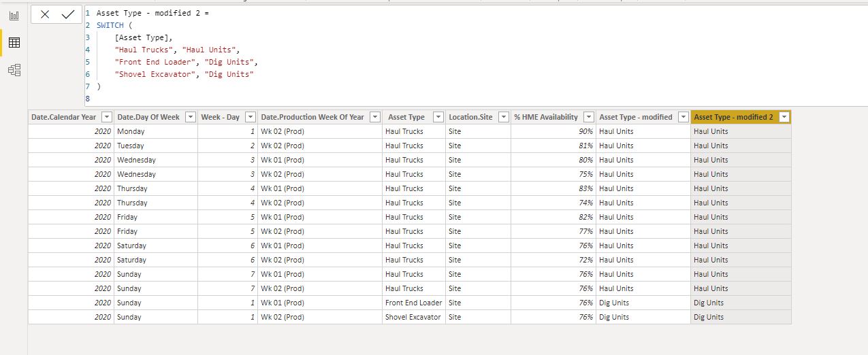Click "Haul Trucks" string in the formula
Viewport: 868px width, 355px height.
pos(144,50)
